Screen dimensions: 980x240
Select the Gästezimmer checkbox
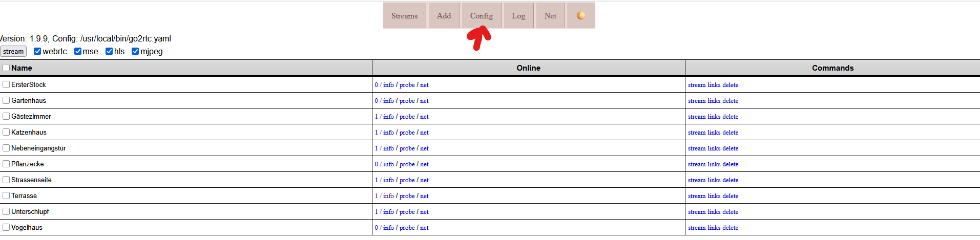click(x=6, y=116)
